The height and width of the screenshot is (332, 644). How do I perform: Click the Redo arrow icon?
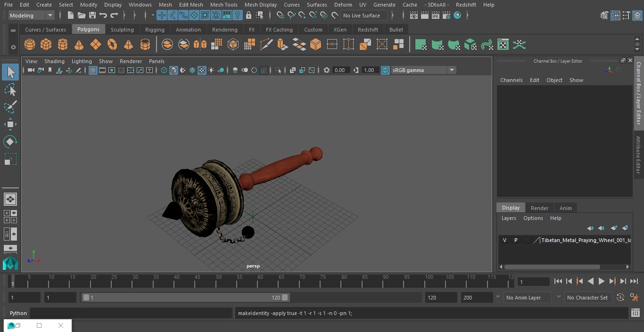114,16
